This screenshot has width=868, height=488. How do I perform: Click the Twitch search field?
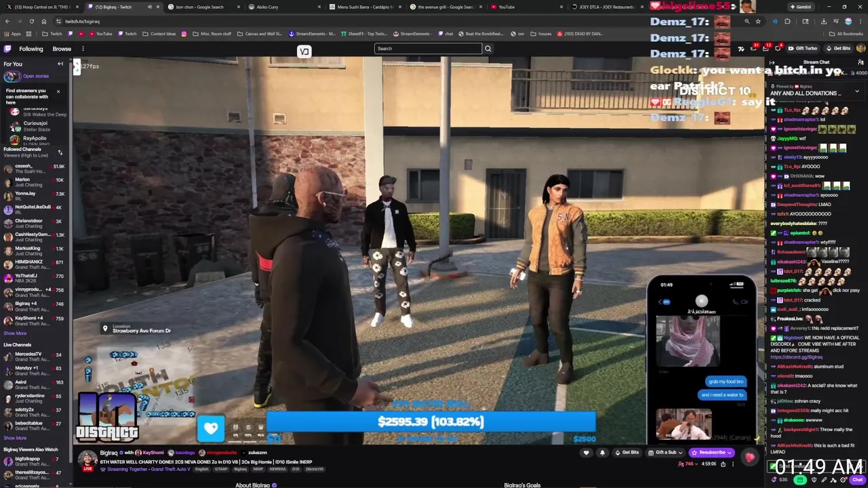tap(428, 49)
